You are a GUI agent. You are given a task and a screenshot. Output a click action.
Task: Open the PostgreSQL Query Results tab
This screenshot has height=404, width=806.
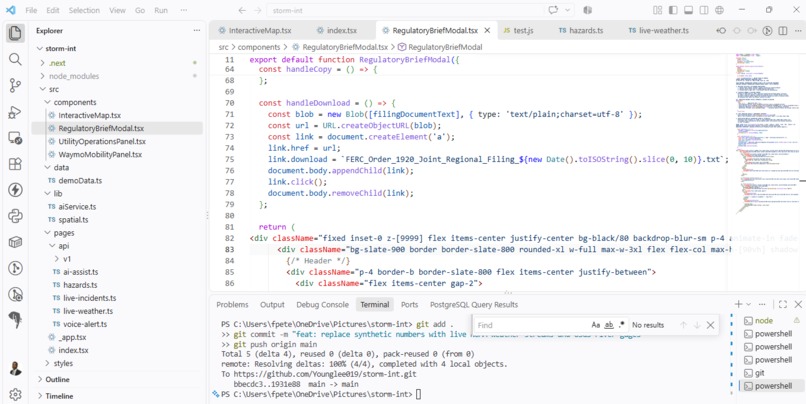point(474,304)
